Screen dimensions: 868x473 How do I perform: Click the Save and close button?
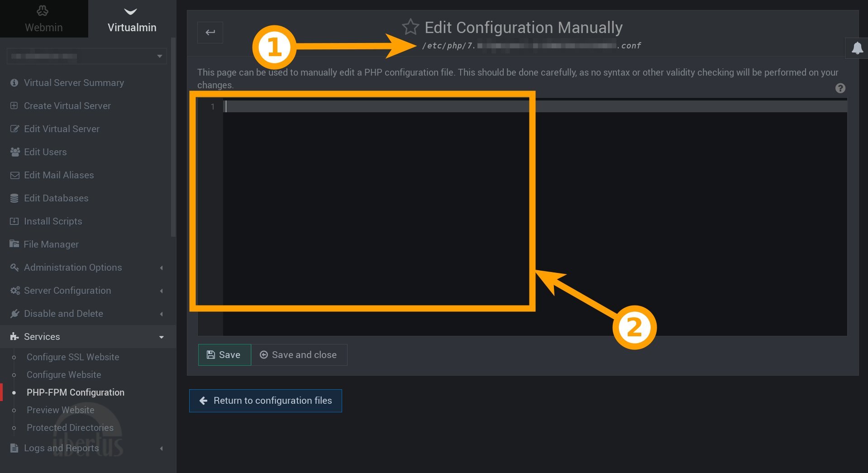coord(299,355)
